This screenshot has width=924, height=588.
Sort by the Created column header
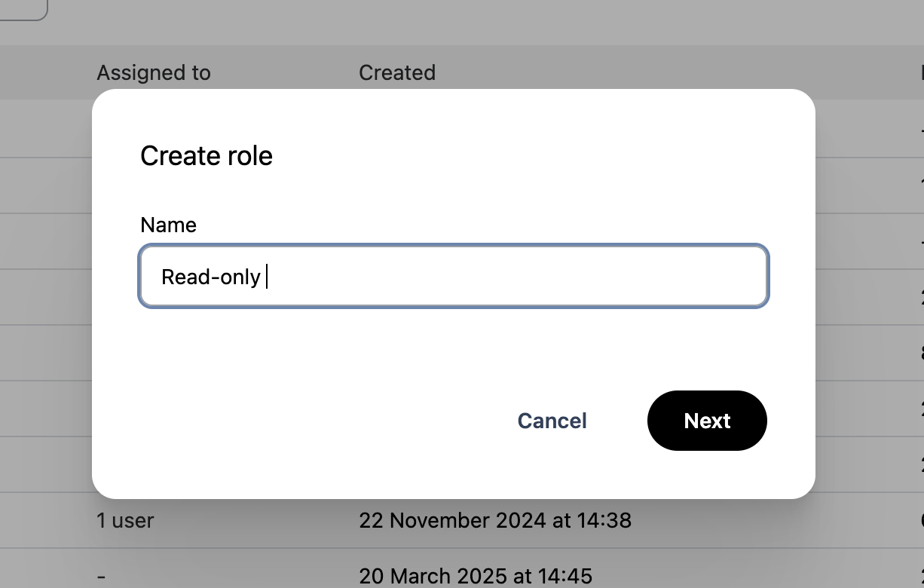pos(397,72)
